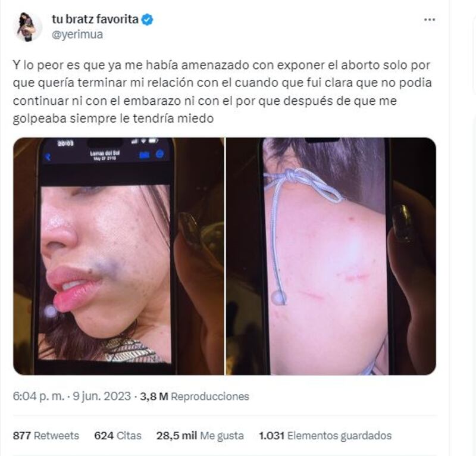Show the 877 Retweets list
The width and height of the screenshot is (476, 456).
tap(46, 435)
